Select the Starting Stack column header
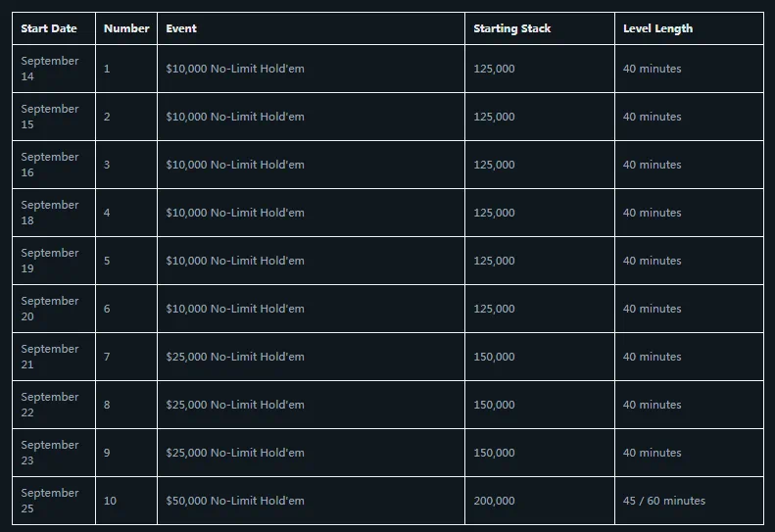Viewport: 775px width, 532px height. [511, 28]
